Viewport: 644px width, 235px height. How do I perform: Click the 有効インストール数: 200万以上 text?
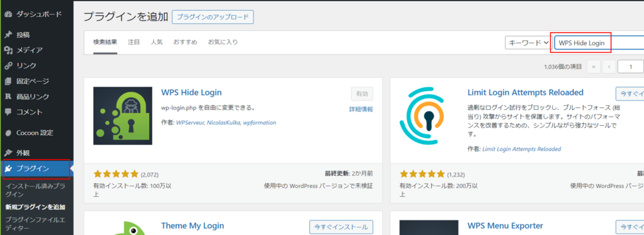pyautogui.click(x=438, y=190)
